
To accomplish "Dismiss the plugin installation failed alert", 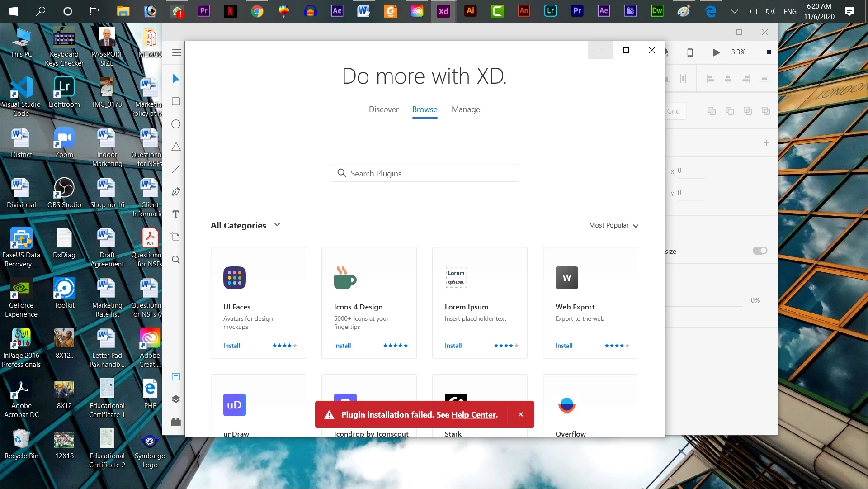I will (521, 414).
